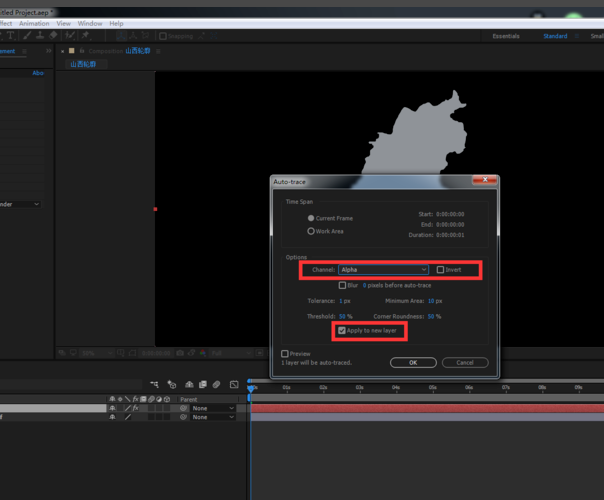Click the composition label color swatch
Screen dimensions: 604x500
click(72, 50)
